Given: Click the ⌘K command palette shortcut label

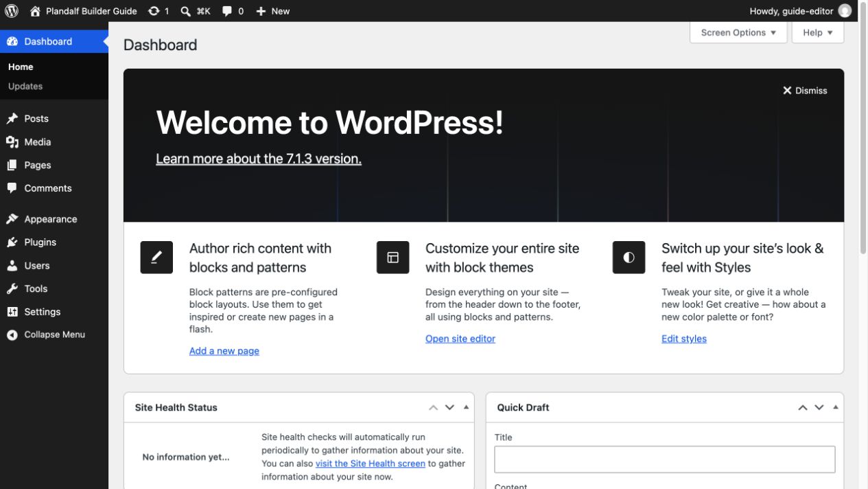Looking at the screenshot, I should coord(203,11).
